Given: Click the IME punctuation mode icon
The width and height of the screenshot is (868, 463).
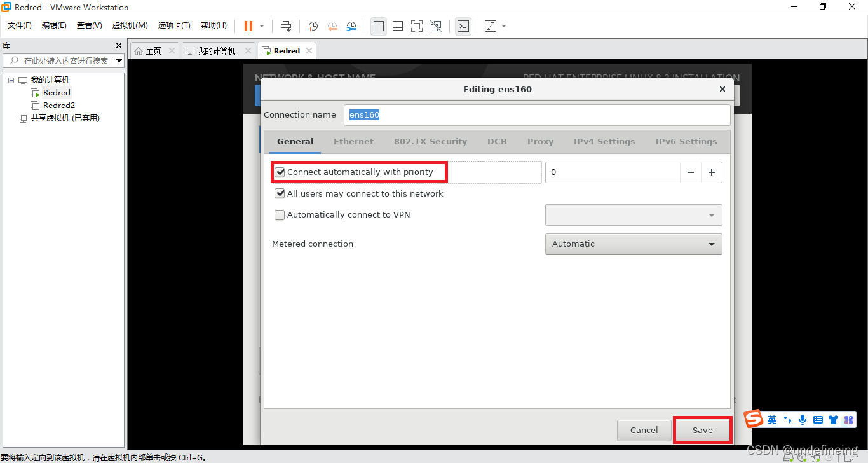Looking at the screenshot, I should [x=788, y=420].
